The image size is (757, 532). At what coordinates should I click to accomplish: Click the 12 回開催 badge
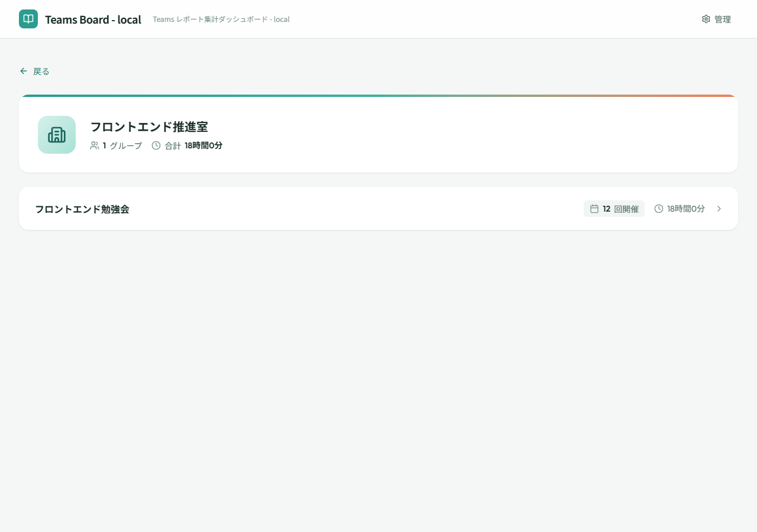[614, 209]
